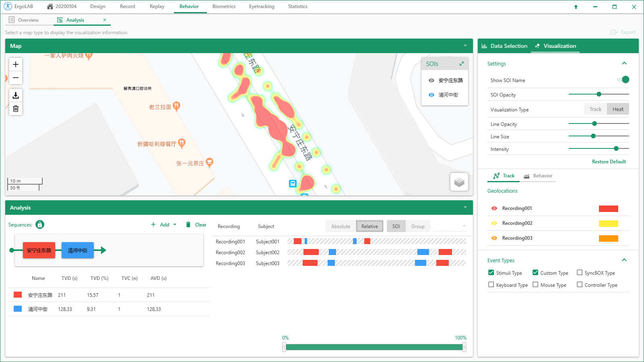The image size is (644, 362).
Task: Hide Recording003 geolocation
Action: pos(494,238)
